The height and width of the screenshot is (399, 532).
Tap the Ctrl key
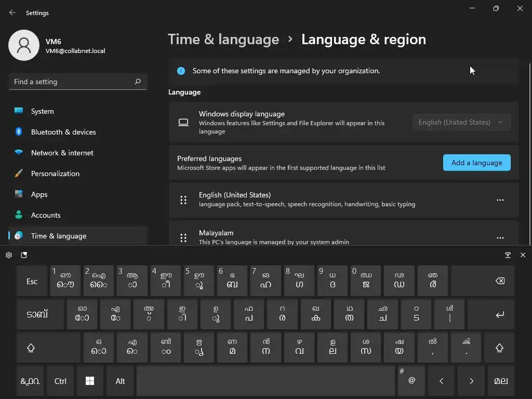[x=60, y=381]
